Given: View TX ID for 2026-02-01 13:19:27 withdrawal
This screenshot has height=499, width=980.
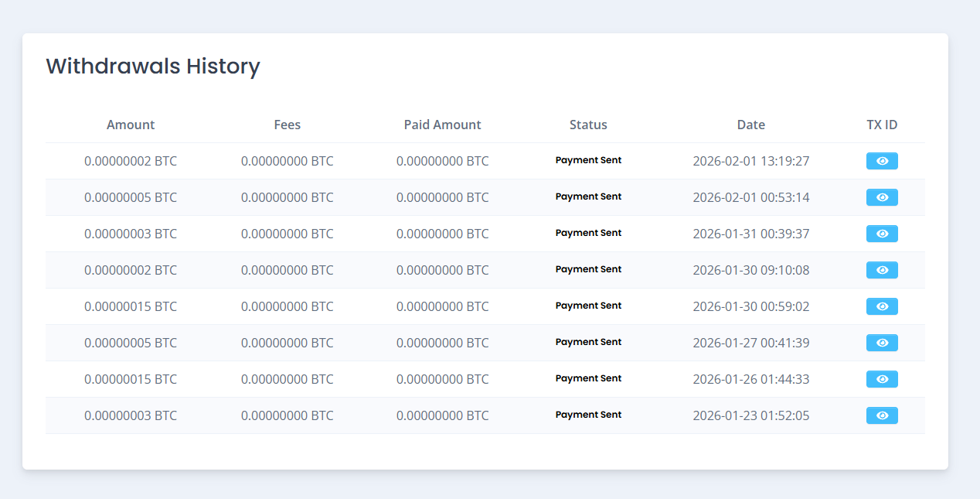Looking at the screenshot, I should coord(882,161).
